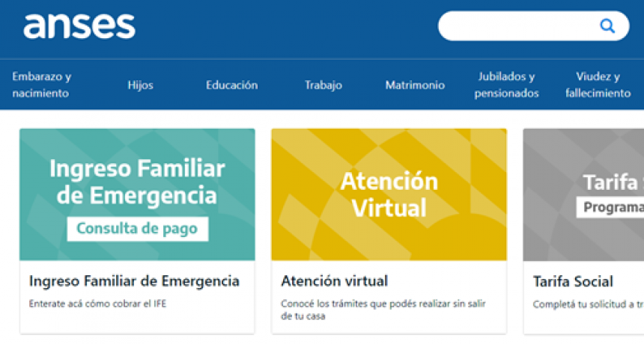Click the Consulta de pago button
Image resolution: width=644 pixels, height=344 pixels.
coord(138,229)
